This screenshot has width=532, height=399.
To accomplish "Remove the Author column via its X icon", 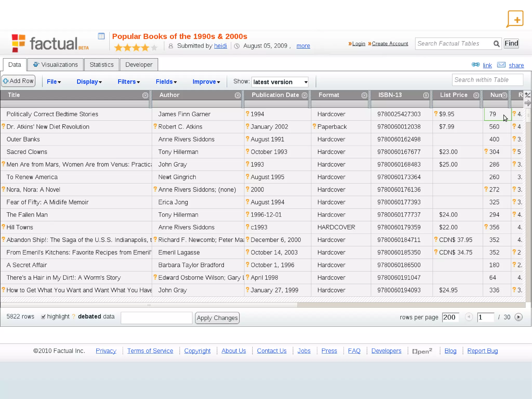I will pos(237,95).
